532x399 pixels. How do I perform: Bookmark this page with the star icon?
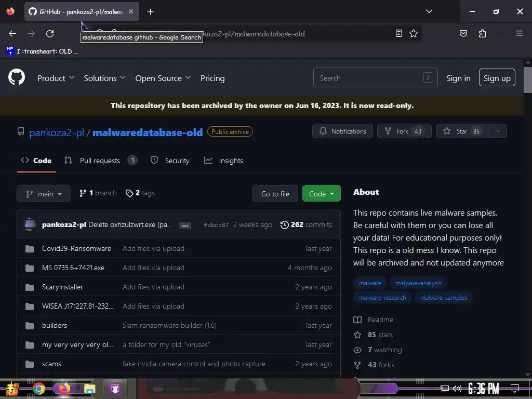pyautogui.click(x=413, y=33)
